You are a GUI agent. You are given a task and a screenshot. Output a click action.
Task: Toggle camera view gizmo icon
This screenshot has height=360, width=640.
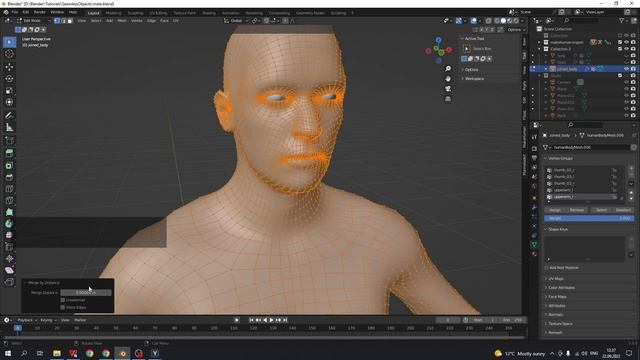coord(448,89)
